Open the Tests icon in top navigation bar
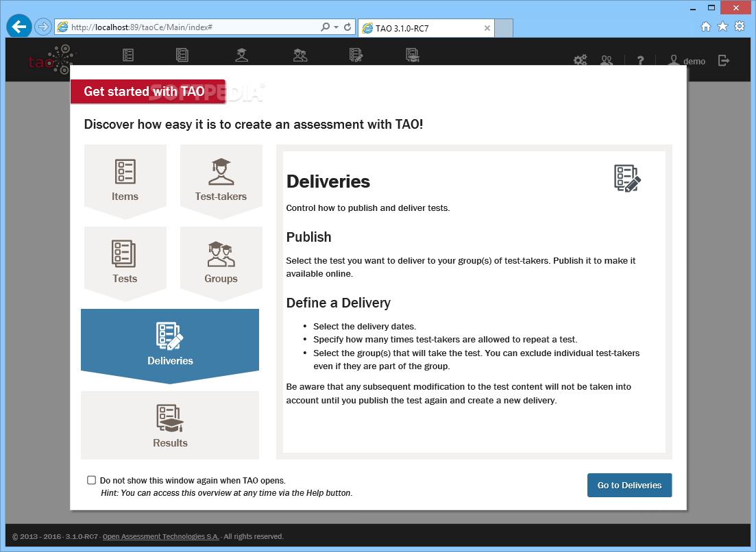756x552 pixels. [182, 55]
